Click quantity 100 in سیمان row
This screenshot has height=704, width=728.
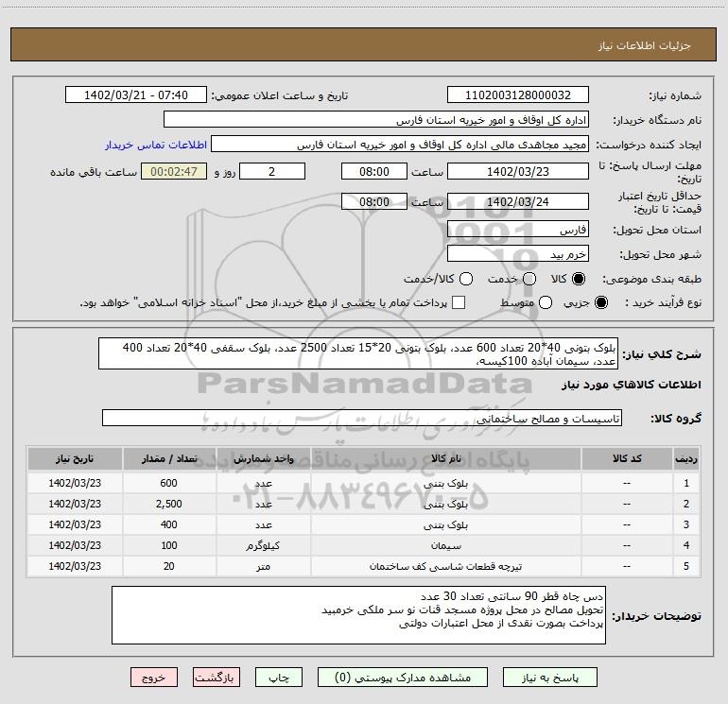click(x=169, y=546)
